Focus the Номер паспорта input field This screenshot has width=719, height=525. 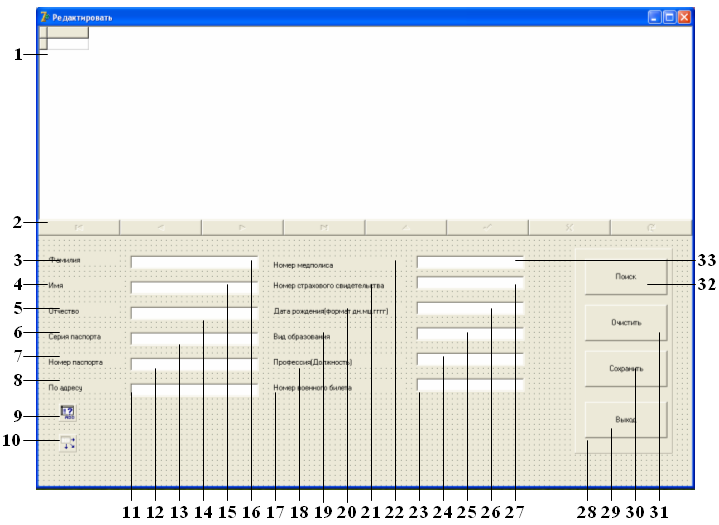point(194,365)
